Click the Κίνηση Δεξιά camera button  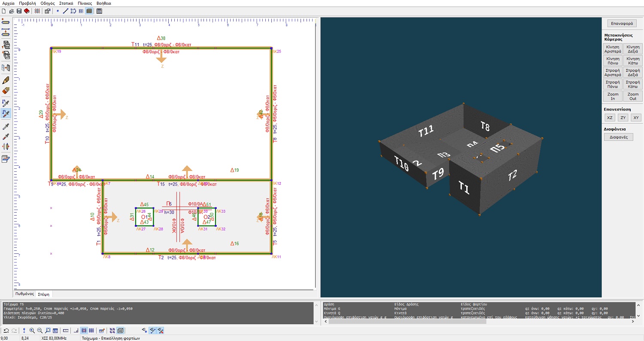pyautogui.click(x=633, y=49)
